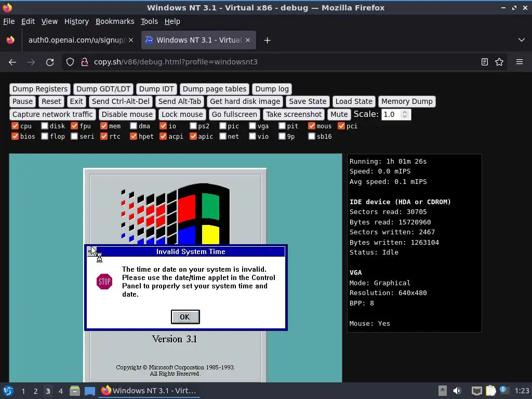
Task: Open the system start menu icon in taskbar
Action: (8, 391)
